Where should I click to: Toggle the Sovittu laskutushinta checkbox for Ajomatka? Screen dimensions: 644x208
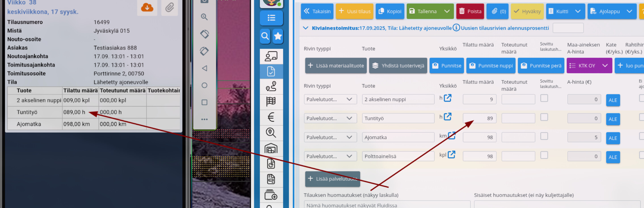pyautogui.click(x=544, y=136)
